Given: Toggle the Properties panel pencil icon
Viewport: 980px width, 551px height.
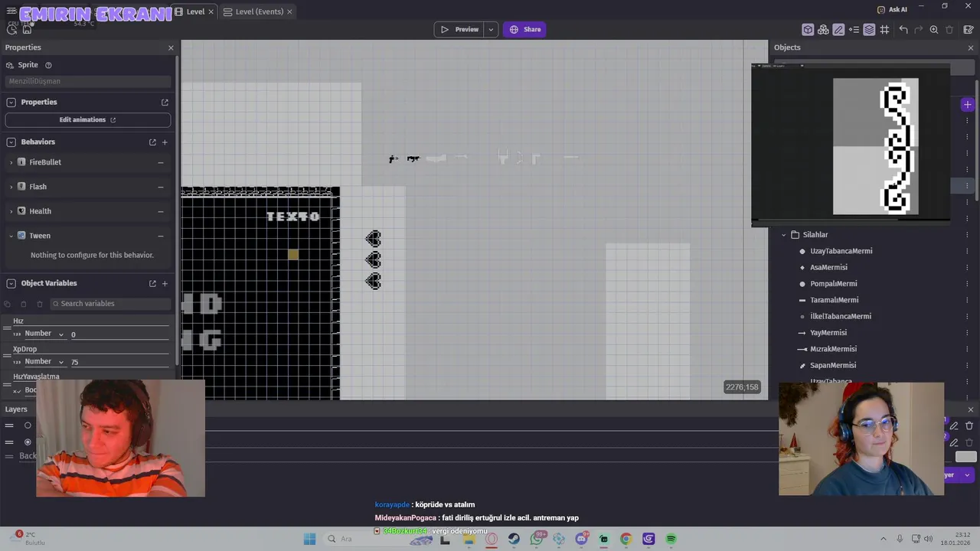Looking at the screenshot, I should point(838,29).
